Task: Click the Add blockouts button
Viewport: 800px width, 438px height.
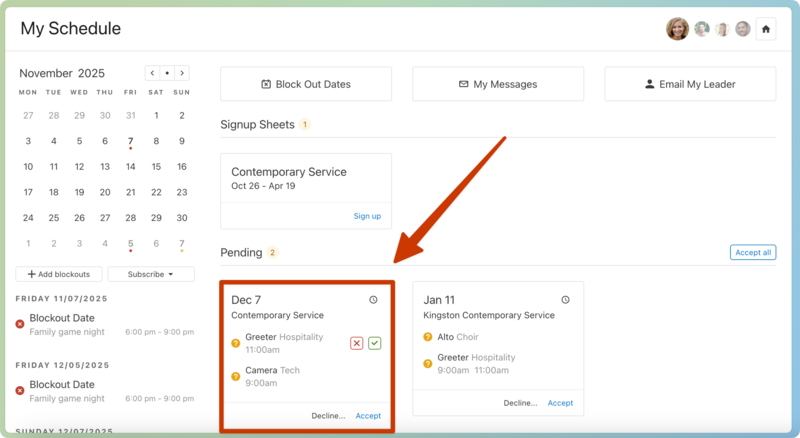Action: coord(59,274)
